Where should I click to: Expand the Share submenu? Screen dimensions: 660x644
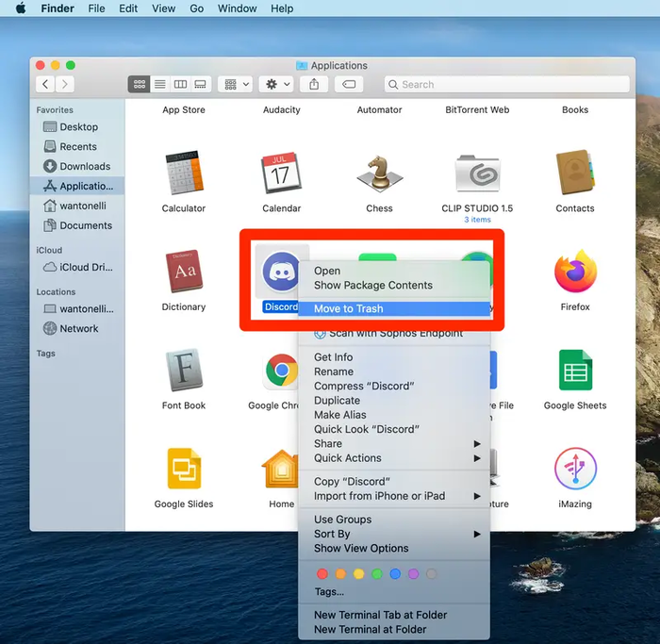[x=394, y=443]
